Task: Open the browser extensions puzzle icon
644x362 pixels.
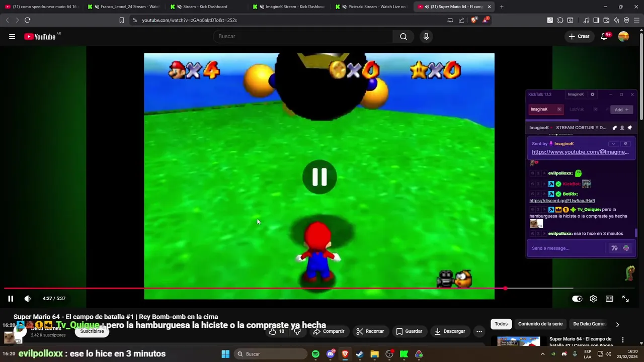Action: [560, 20]
